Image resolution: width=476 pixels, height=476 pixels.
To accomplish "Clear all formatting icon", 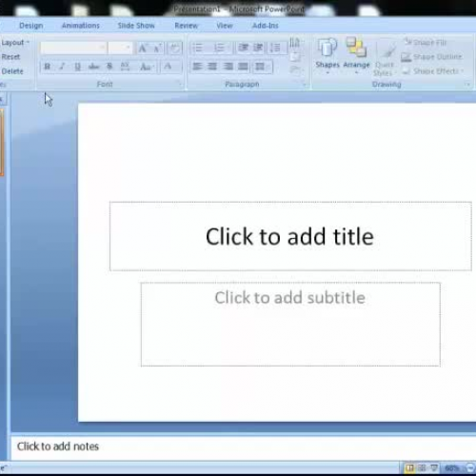I will (174, 49).
